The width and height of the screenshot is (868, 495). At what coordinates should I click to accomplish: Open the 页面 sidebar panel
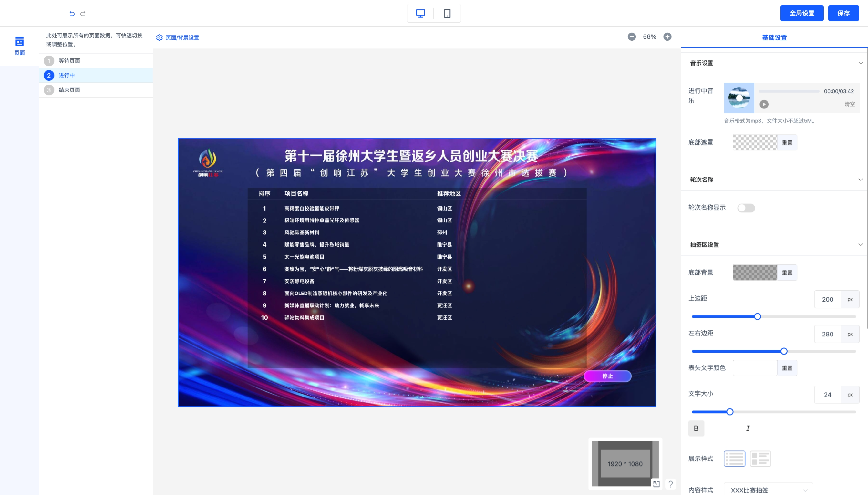click(x=19, y=46)
